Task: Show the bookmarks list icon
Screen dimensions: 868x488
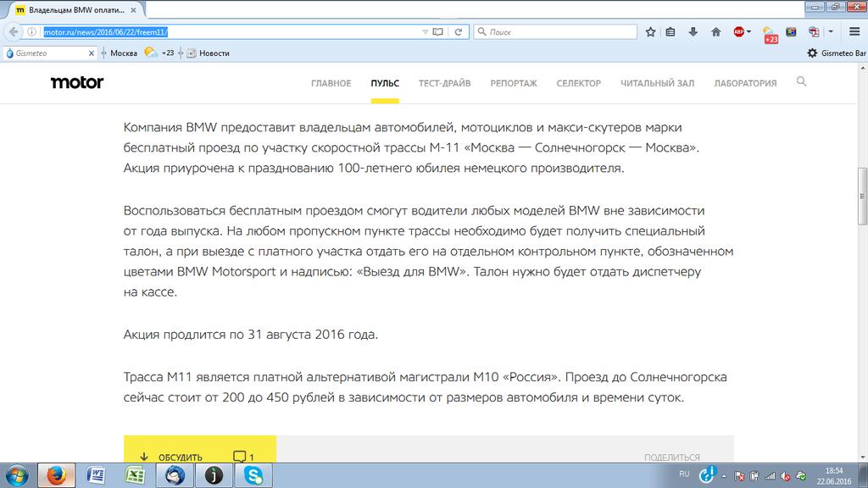Action: [x=671, y=32]
